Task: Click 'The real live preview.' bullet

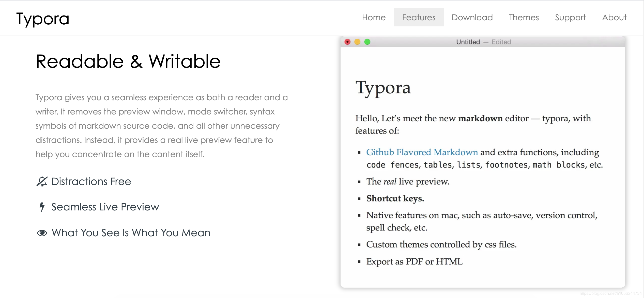Action: (x=408, y=181)
